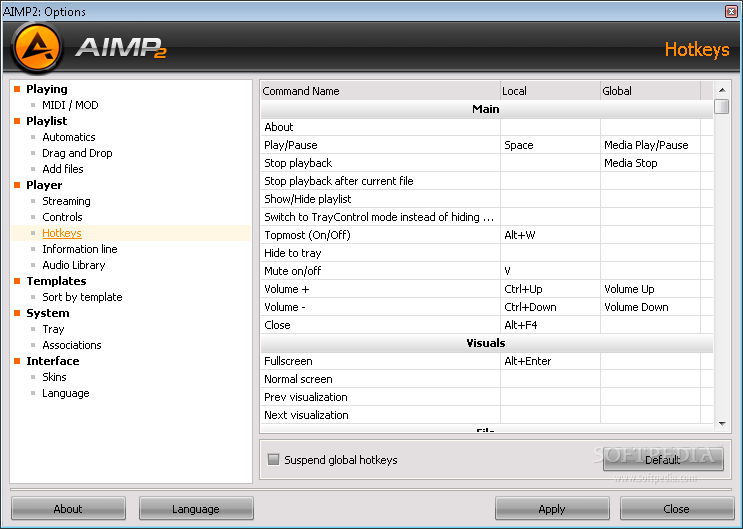The height and width of the screenshot is (529, 743).
Task: Open the Playing settings section
Action: (x=46, y=89)
